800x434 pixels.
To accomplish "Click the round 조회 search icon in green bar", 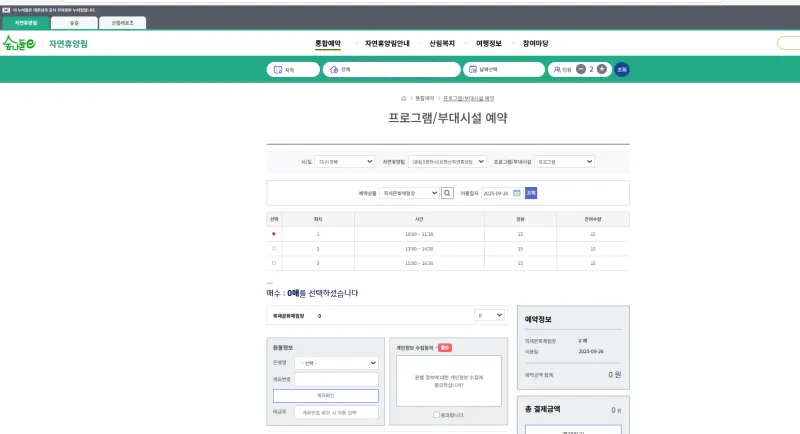I will (x=621, y=69).
